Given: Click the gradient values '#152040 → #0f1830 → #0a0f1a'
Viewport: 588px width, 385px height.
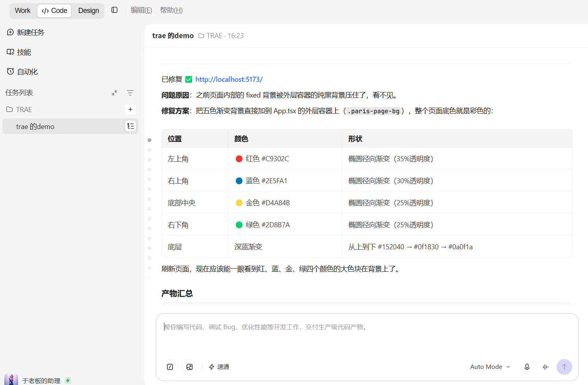Looking at the screenshot, I should point(425,247).
